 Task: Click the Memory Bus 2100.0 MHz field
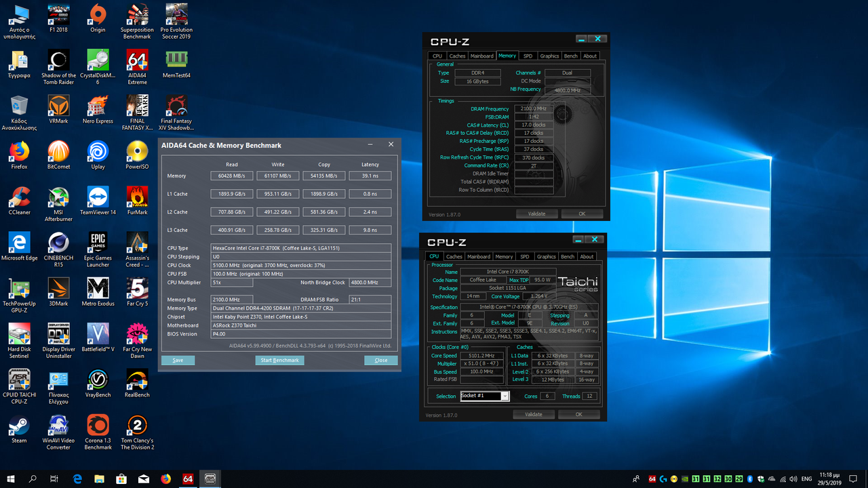coord(232,300)
